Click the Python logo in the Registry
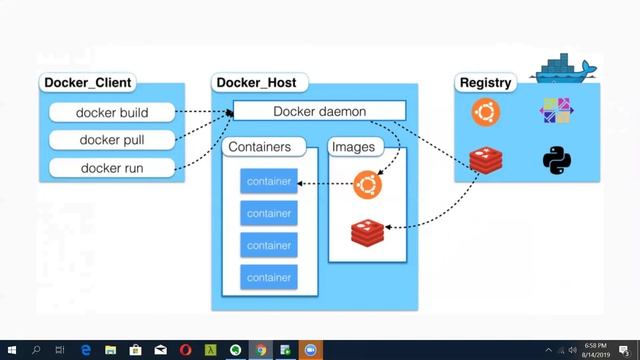 tap(557, 160)
